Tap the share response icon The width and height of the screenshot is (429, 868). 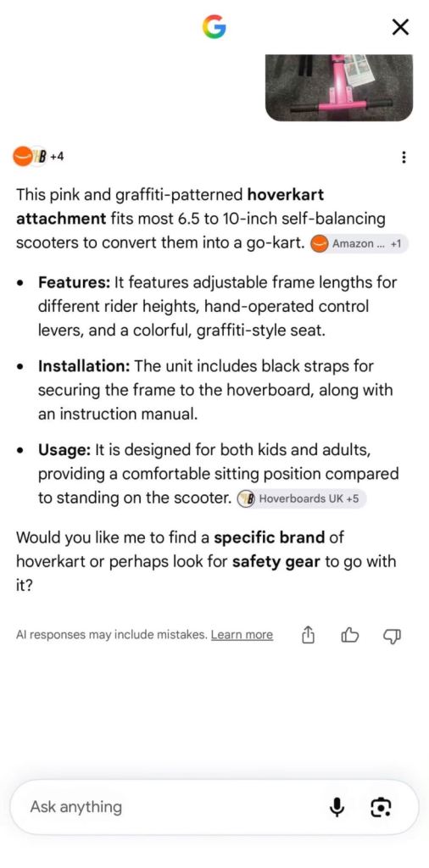[309, 635]
